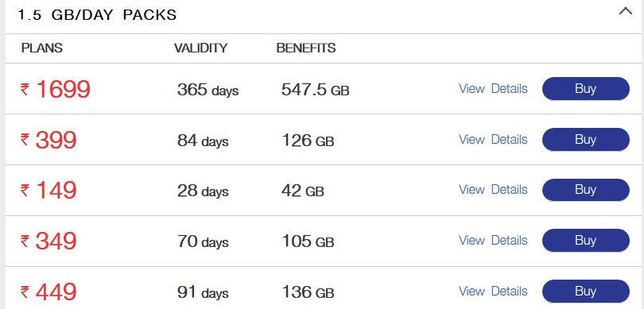Select the ₹349 price text
The width and height of the screenshot is (644, 309).
(48, 241)
